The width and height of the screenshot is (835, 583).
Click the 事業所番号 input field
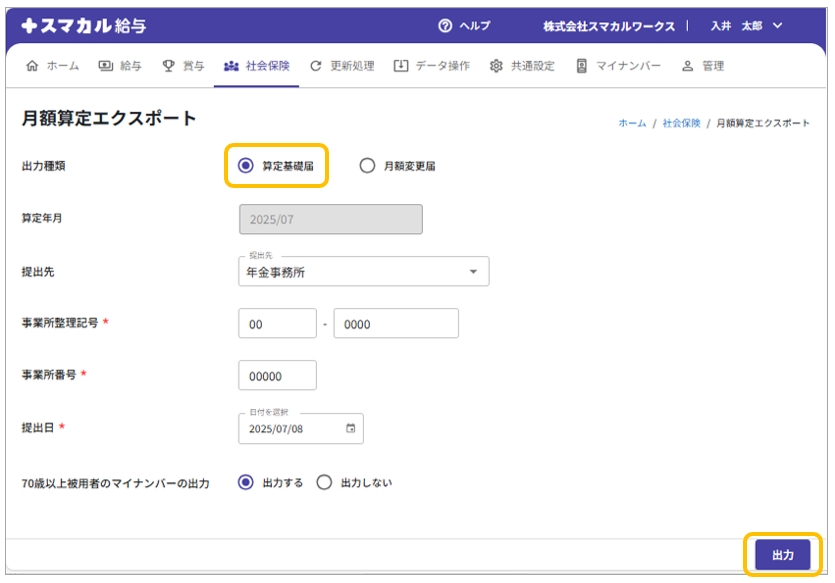pyautogui.click(x=277, y=376)
